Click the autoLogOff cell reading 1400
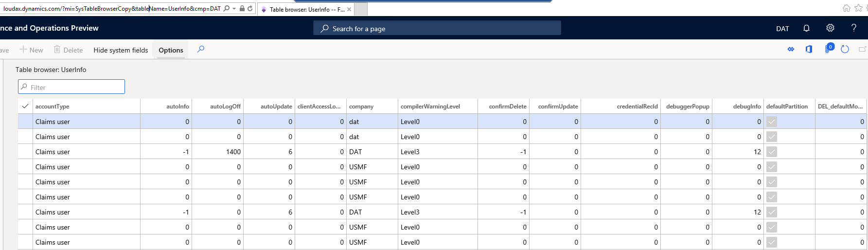The height and width of the screenshot is (250, 868). pos(218,152)
